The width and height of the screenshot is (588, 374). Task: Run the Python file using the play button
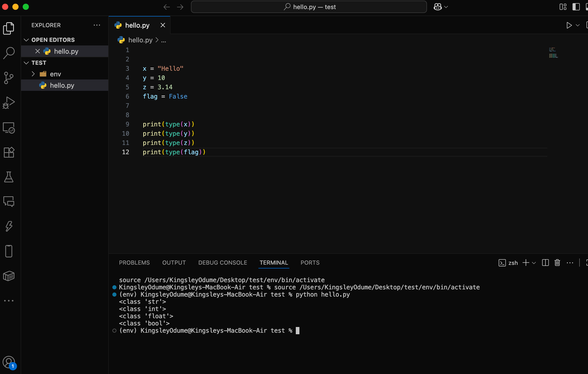[x=569, y=25]
